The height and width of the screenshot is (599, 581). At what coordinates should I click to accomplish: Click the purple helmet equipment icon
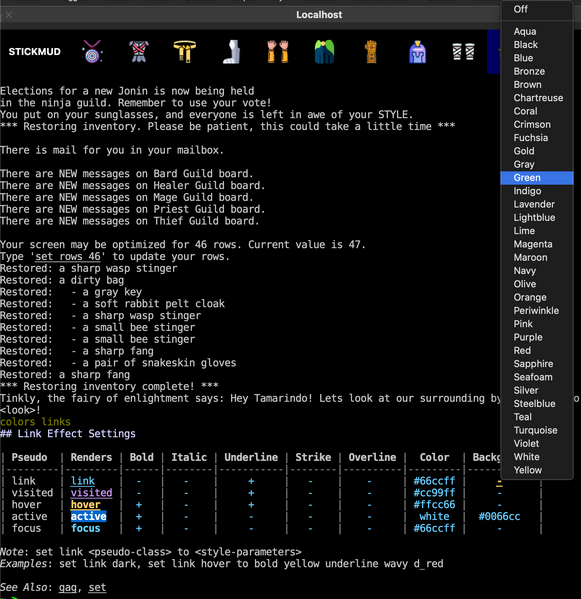pyautogui.click(x=418, y=52)
